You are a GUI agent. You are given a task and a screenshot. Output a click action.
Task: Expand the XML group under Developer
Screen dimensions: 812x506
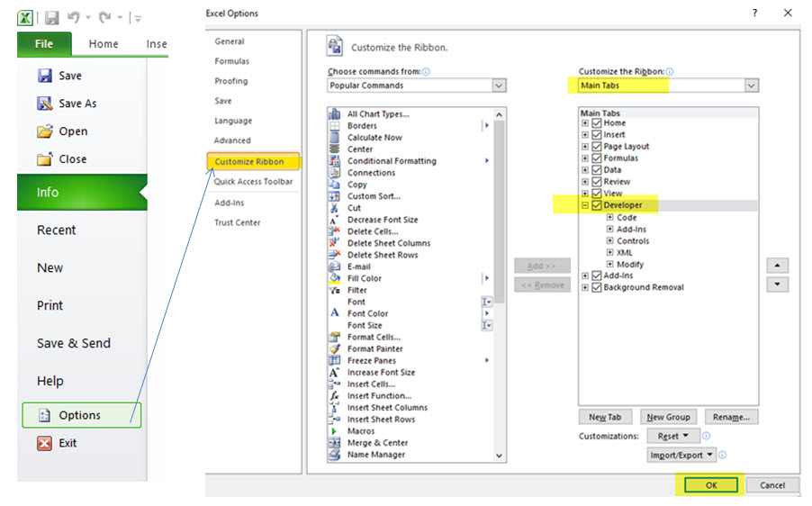tap(609, 253)
